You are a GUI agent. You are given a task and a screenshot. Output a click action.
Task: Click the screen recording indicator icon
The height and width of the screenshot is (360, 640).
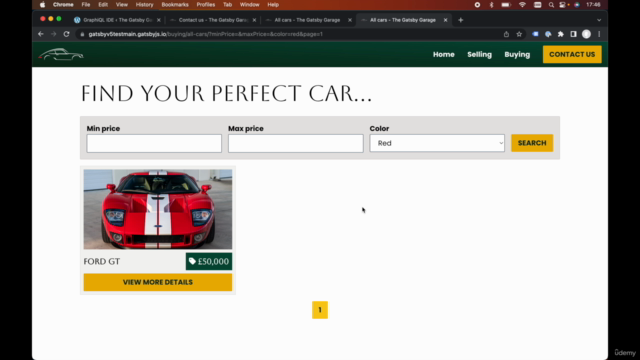[x=477, y=5]
